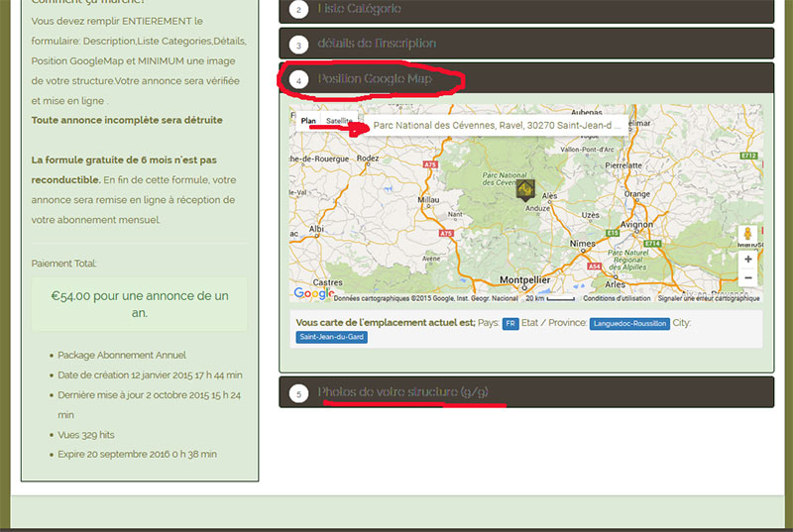Expand the détails de l'inscription section

point(526,44)
